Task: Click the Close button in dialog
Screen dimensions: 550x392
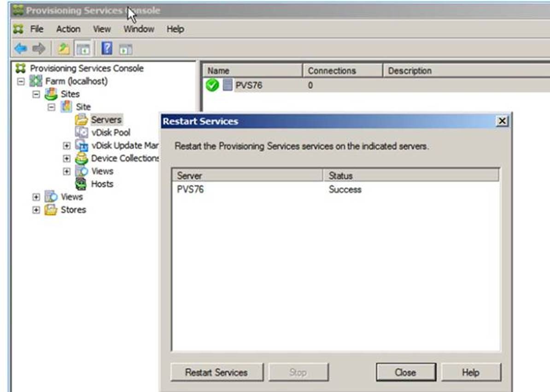Action: point(405,372)
